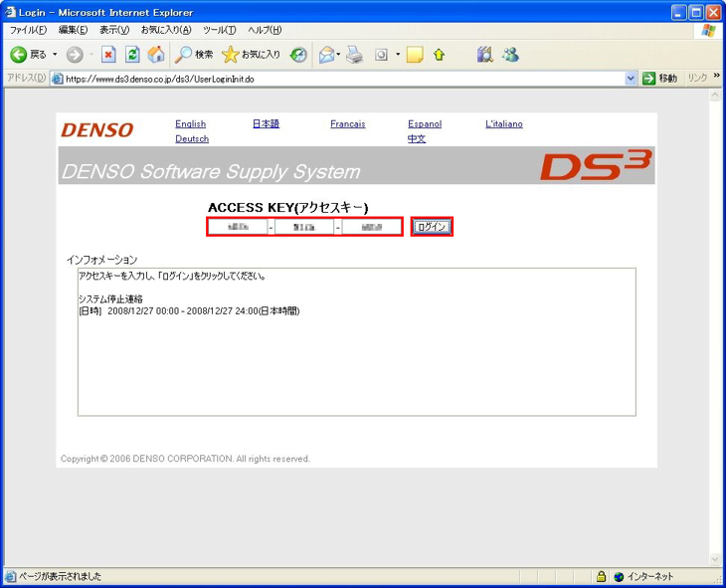Switch language to Espanol link
Viewport: 726px width, 588px height.
click(x=425, y=123)
